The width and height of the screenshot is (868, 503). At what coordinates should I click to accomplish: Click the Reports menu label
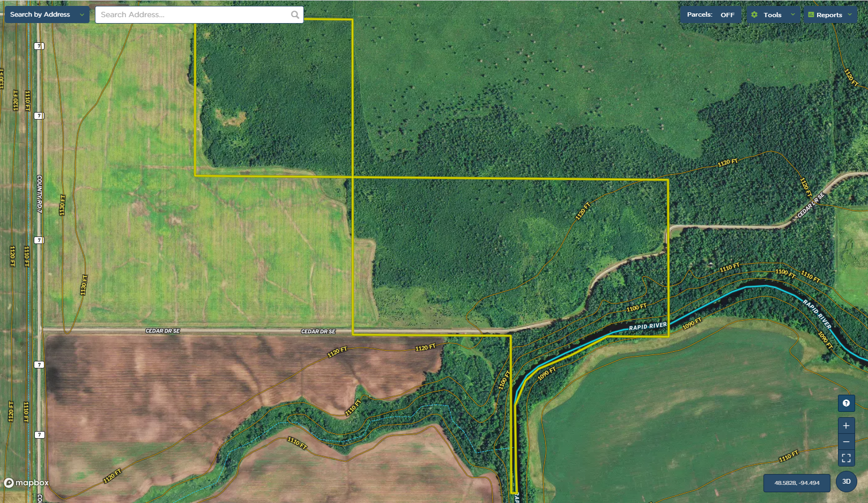pyautogui.click(x=829, y=15)
